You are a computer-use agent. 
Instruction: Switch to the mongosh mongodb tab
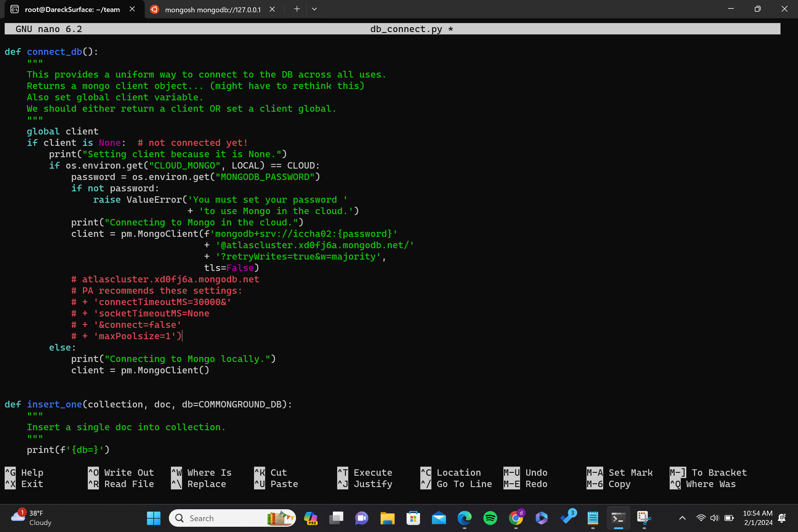[212, 10]
